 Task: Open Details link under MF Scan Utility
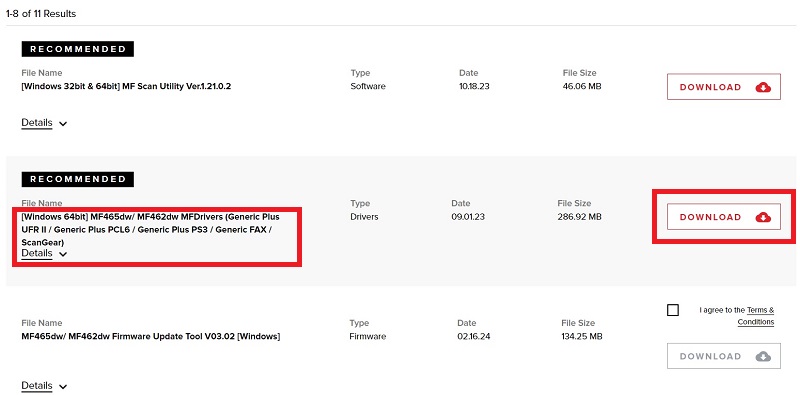tap(37, 123)
